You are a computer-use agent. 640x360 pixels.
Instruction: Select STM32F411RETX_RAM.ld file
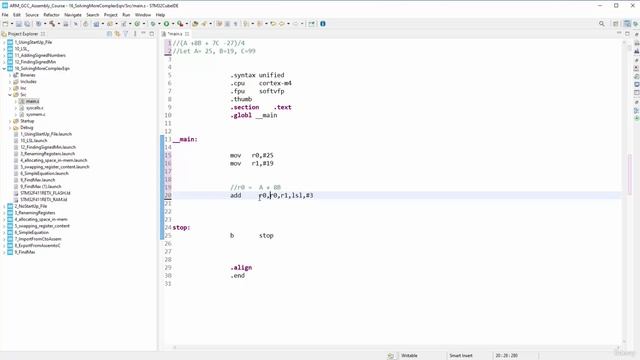pos(43,200)
